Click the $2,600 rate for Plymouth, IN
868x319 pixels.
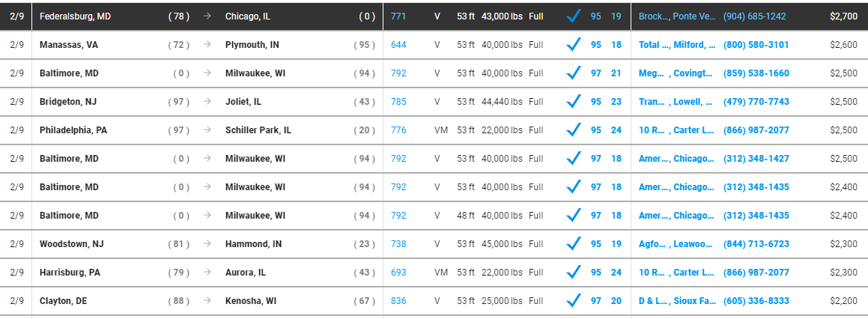843,45
